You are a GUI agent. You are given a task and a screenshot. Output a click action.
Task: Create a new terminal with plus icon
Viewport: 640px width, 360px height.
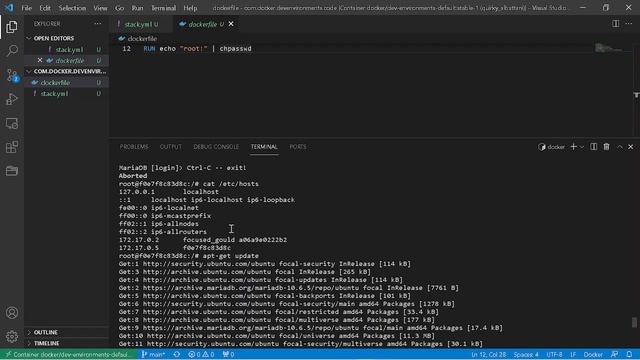click(573, 147)
